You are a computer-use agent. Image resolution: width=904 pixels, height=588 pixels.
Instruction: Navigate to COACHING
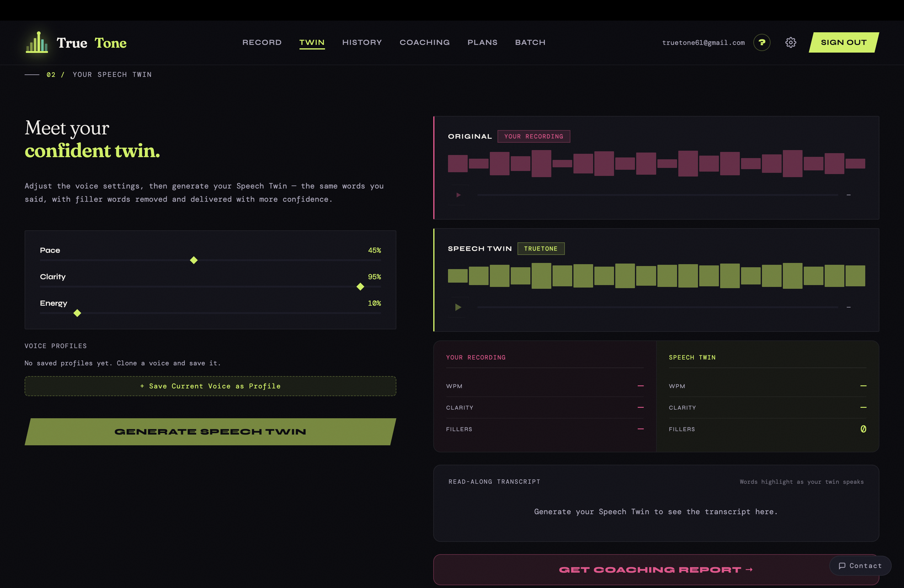click(424, 42)
